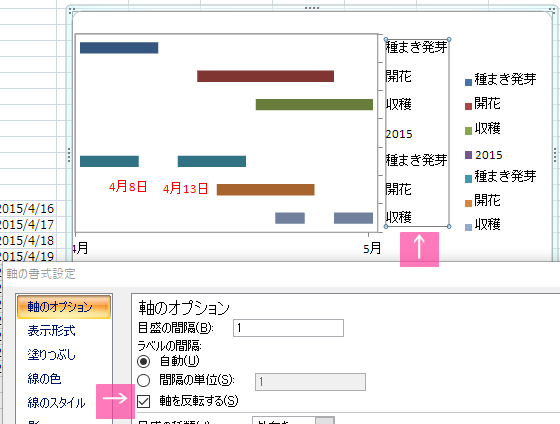This screenshot has height=424, width=560.
Task: Toggle 軸を反転する checkbox
Action: (x=144, y=401)
